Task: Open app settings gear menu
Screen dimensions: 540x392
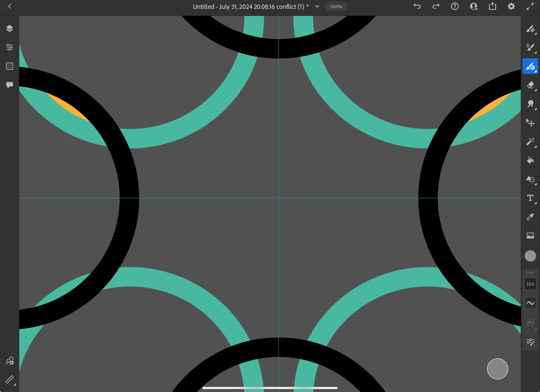Action: point(511,6)
